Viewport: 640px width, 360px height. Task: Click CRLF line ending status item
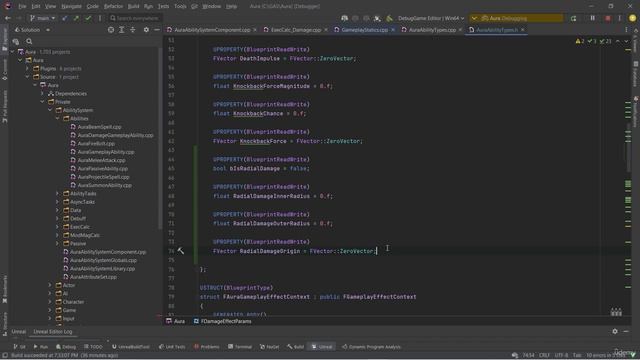(544, 355)
